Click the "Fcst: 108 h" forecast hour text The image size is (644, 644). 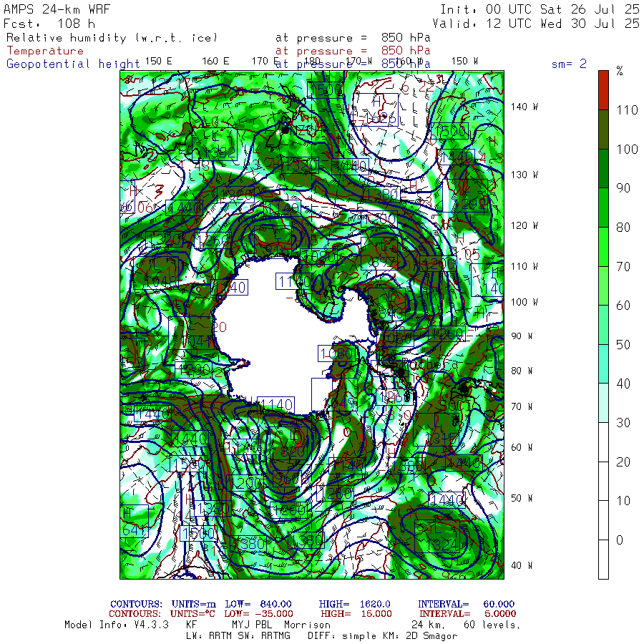49,24
